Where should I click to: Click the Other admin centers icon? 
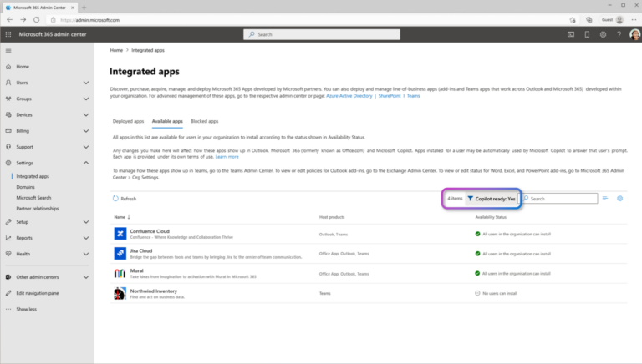pyautogui.click(x=8, y=277)
